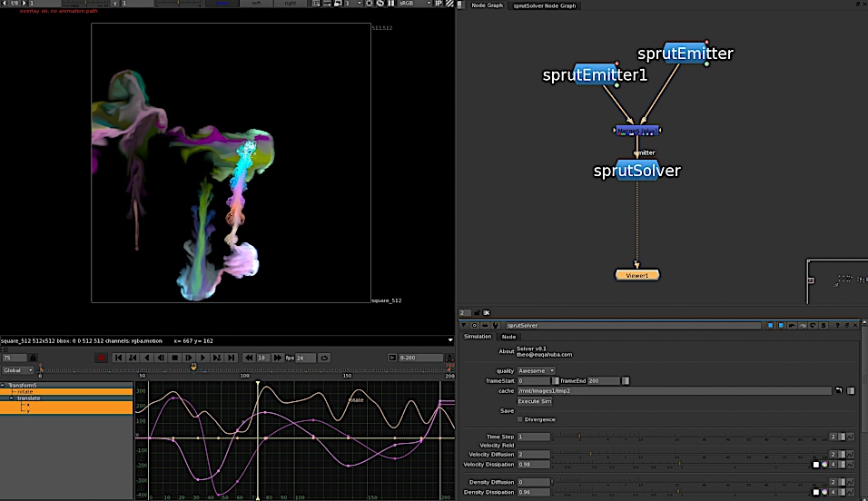Toggle the Density Dissipation white swatch
The image size is (868, 501).
[x=815, y=492]
